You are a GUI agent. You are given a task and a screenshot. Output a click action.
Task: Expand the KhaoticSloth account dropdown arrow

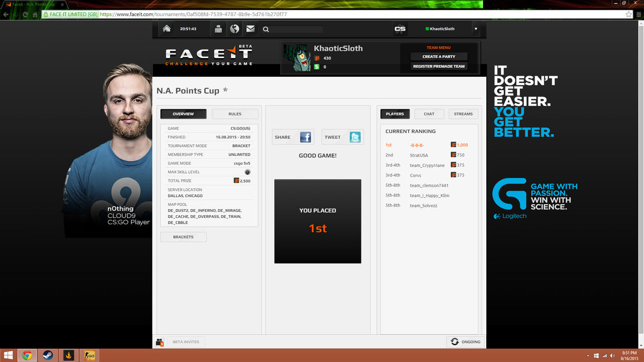475,29
